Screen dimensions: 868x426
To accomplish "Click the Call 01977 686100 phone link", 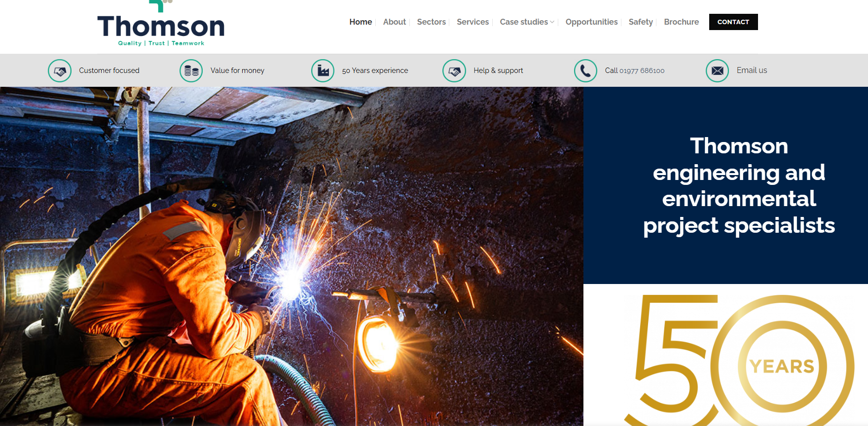I will 634,71.
